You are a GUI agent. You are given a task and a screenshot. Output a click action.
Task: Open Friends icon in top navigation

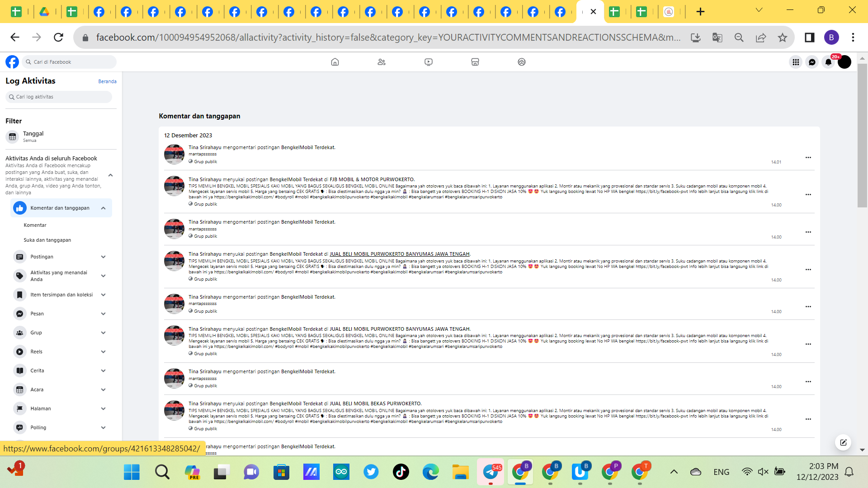[382, 62]
